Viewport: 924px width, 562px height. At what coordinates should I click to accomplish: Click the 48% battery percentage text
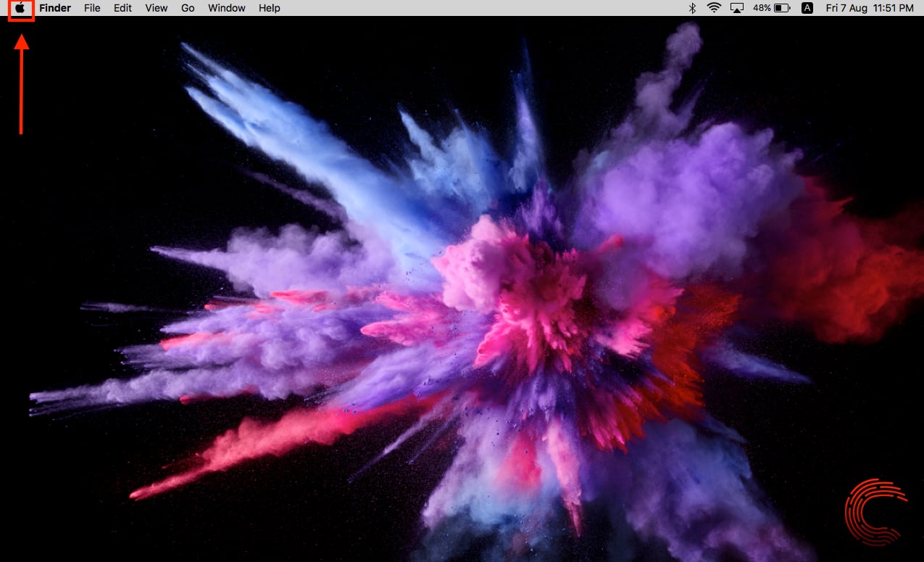point(762,8)
